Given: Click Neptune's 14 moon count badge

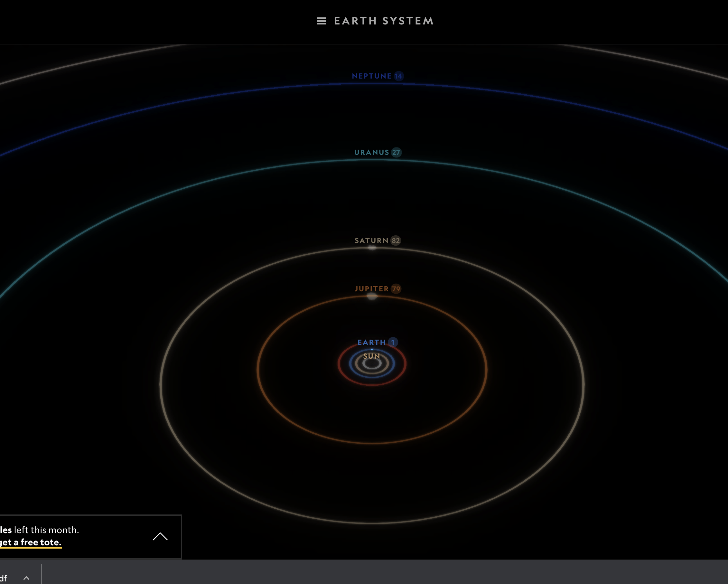Looking at the screenshot, I should click(x=398, y=76).
